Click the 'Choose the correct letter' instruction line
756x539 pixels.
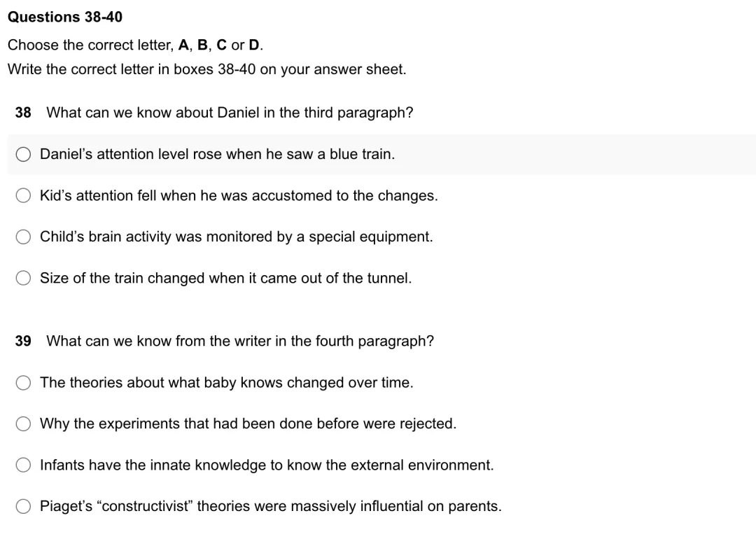[x=136, y=45]
